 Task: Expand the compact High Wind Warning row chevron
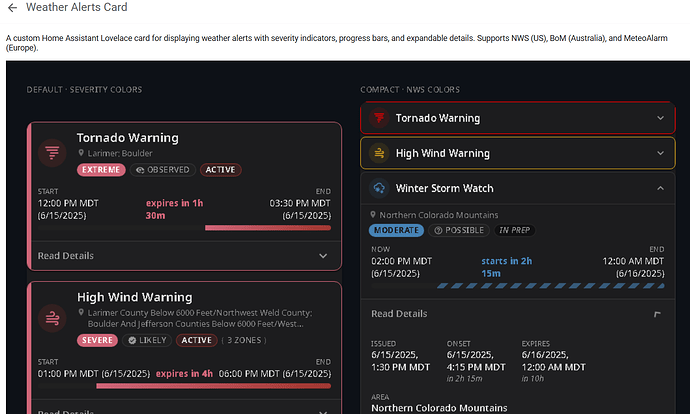660,153
